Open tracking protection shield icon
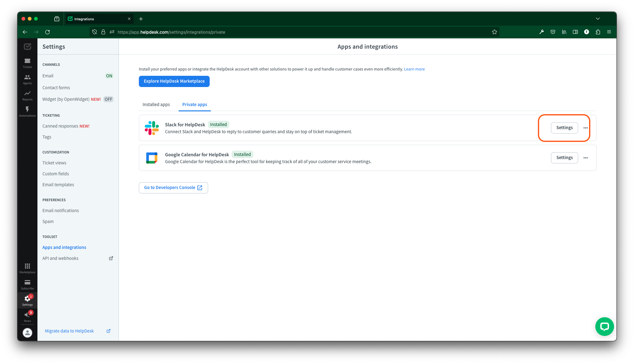Image resolution: width=634 pixels, height=364 pixels. (x=95, y=32)
